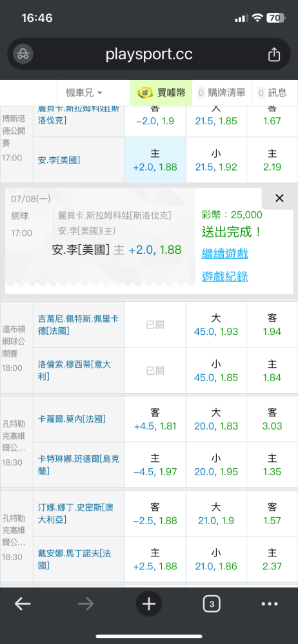
Task: Select 主 2.37 moneyline odds
Action: [272, 560]
